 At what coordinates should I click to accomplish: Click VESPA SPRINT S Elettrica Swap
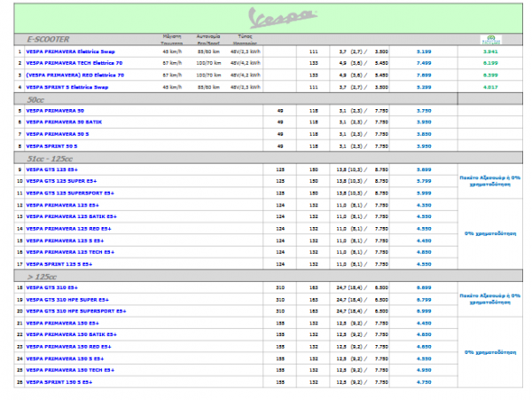point(67,87)
